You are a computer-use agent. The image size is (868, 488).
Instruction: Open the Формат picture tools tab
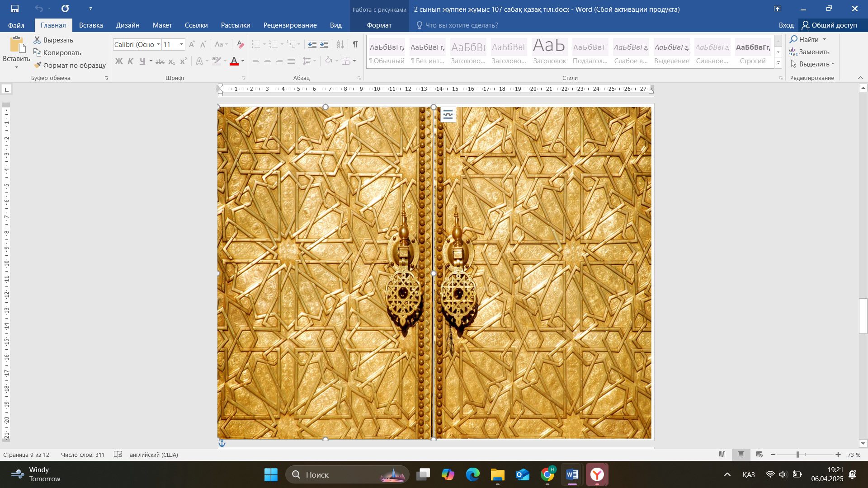click(x=379, y=25)
